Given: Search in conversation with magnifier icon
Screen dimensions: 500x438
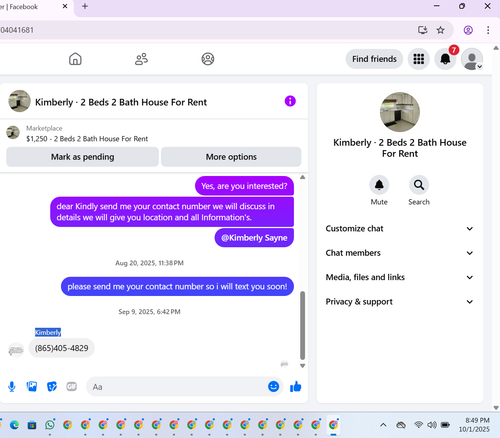Looking at the screenshot, I should click(x=419, y=185).
